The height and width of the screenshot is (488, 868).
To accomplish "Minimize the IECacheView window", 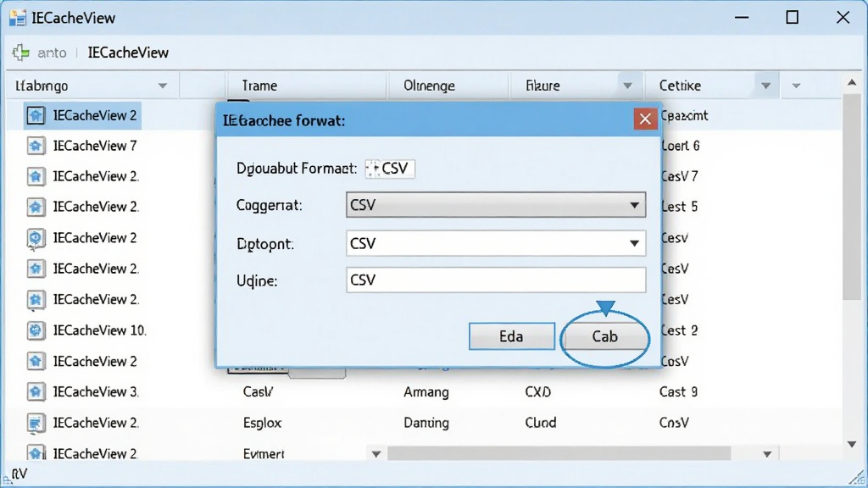I will (742, 18).
